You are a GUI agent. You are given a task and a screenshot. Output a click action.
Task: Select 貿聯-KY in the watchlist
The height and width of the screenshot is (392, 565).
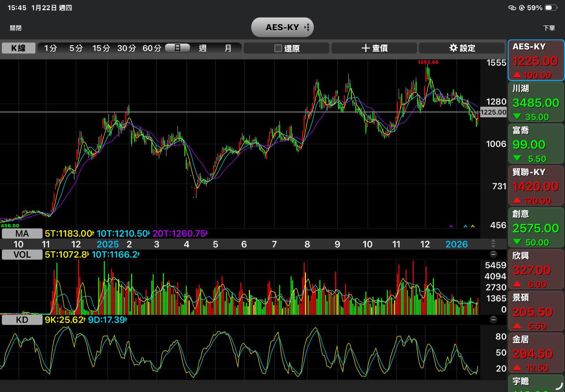click(x=536, y=186)
